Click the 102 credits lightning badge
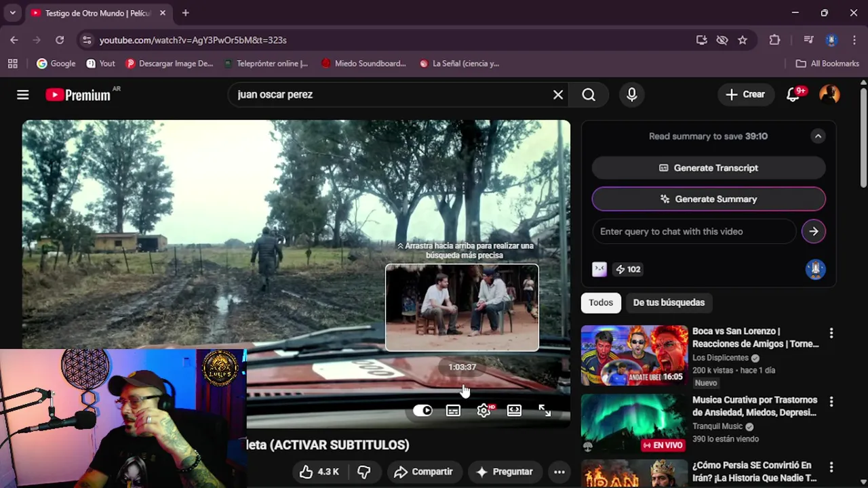Viewport: 868px width, 488px height. coord(628,269)
